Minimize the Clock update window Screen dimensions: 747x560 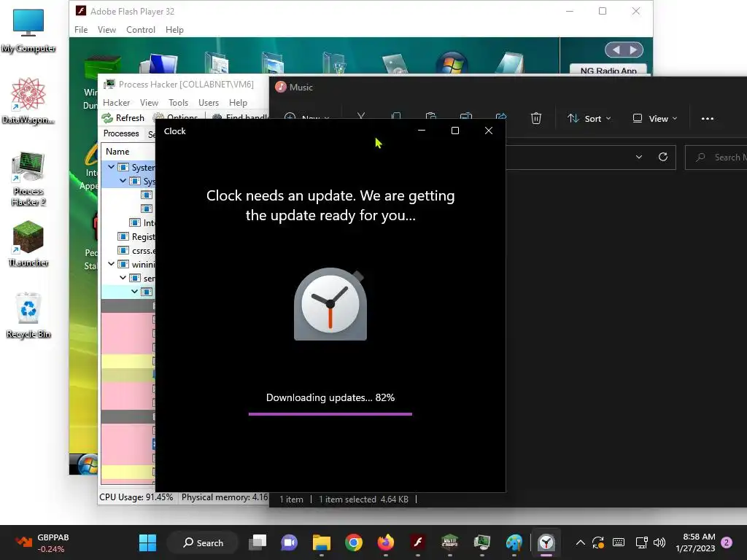421,131
